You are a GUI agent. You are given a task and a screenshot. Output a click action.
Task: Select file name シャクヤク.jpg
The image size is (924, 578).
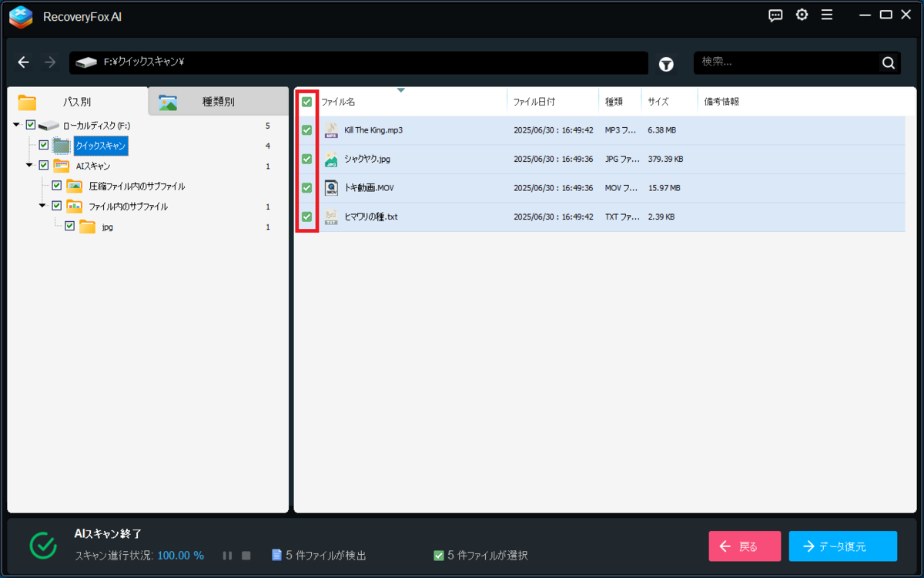(367, 159)
